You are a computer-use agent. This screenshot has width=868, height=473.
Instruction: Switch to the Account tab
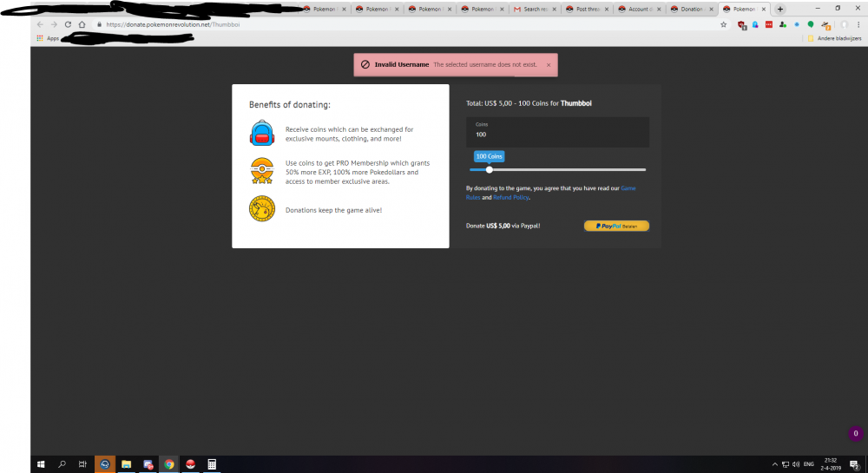[x=639, y=9]
